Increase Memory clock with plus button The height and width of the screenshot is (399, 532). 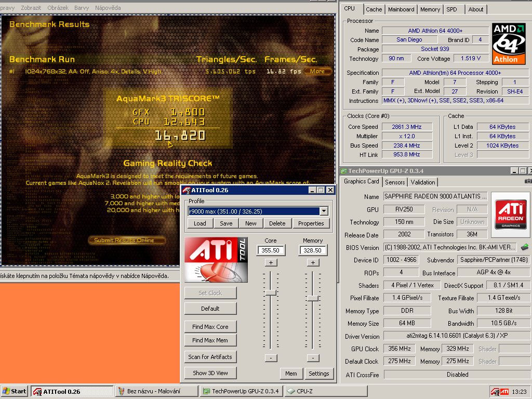point(313,262)
